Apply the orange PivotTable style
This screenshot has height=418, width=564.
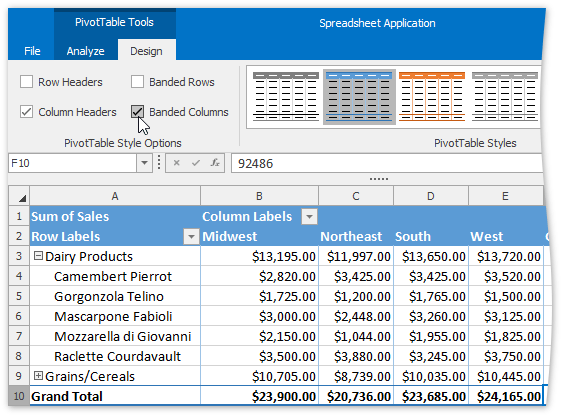click(x=432, y=96)
